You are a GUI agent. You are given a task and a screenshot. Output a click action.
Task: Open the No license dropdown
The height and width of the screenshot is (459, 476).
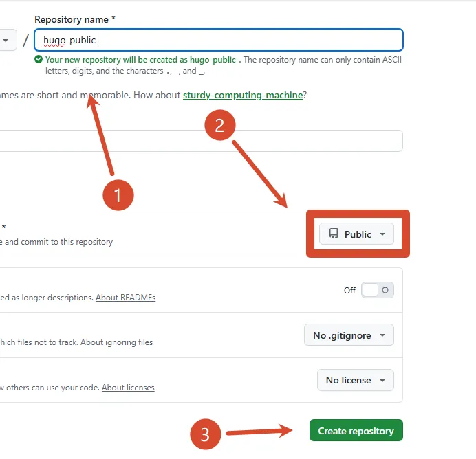point(356,380)
